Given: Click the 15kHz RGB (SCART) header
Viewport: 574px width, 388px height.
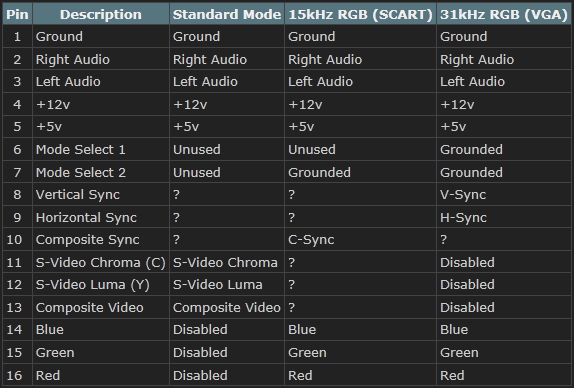Looking at the screenshot, I should coord(361,14).
